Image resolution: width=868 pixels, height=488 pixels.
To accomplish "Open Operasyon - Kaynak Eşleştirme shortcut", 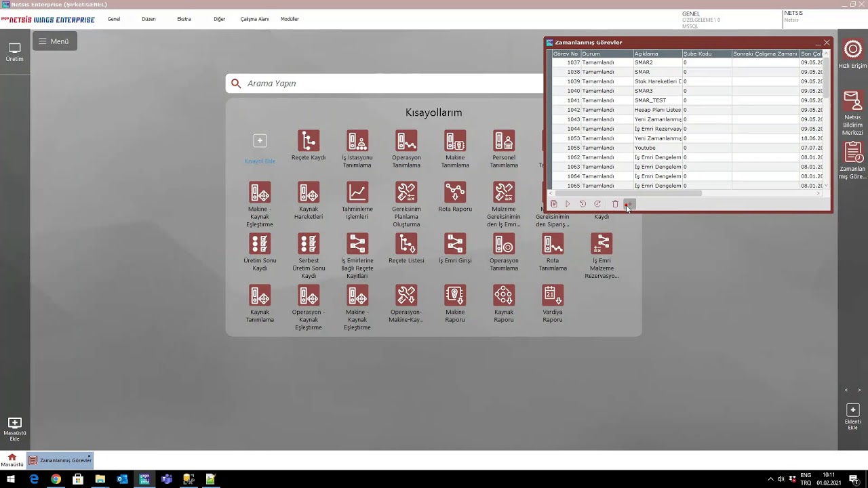I will click(309, 307).
